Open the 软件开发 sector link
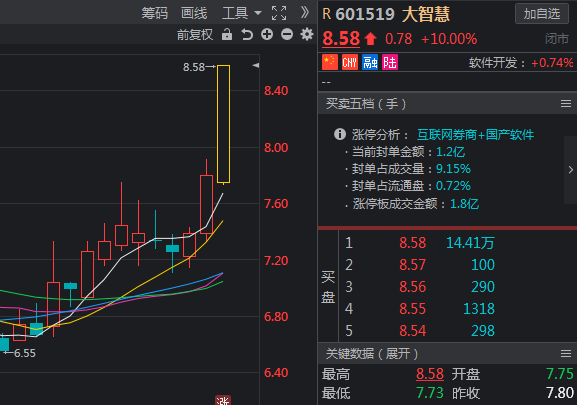Viewport: 577px width, 405px height. 493,63
